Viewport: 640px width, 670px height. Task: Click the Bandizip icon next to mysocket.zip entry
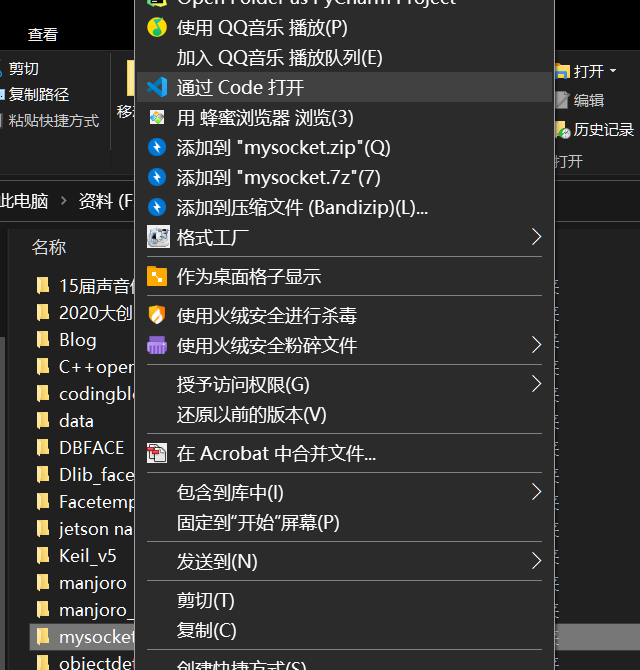(x=157, y=147)
